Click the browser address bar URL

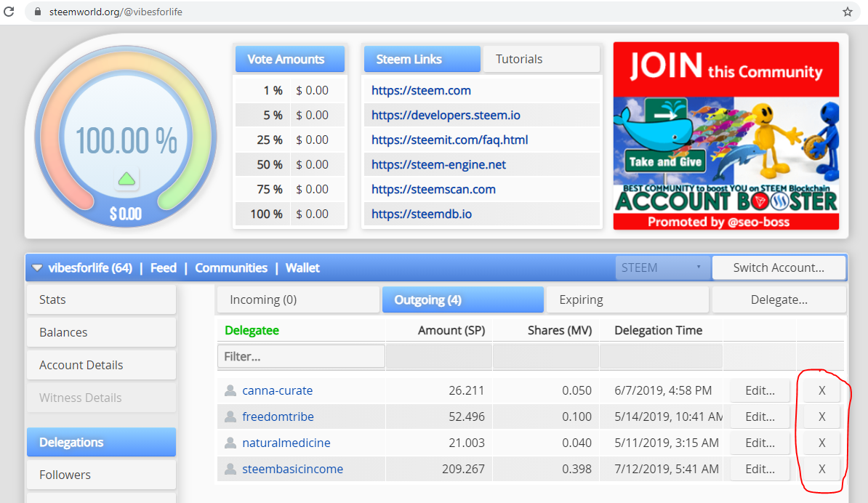click(116, 12)
